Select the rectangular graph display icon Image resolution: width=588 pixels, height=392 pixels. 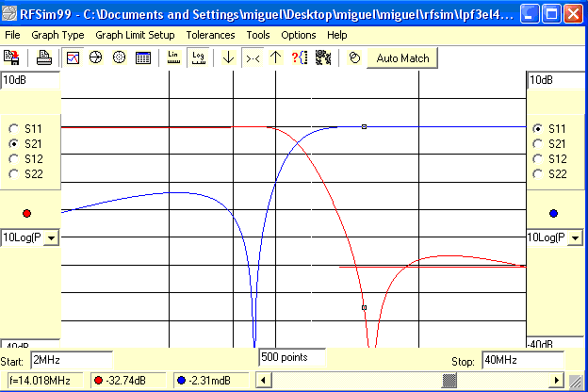click(x=73, y=57)
